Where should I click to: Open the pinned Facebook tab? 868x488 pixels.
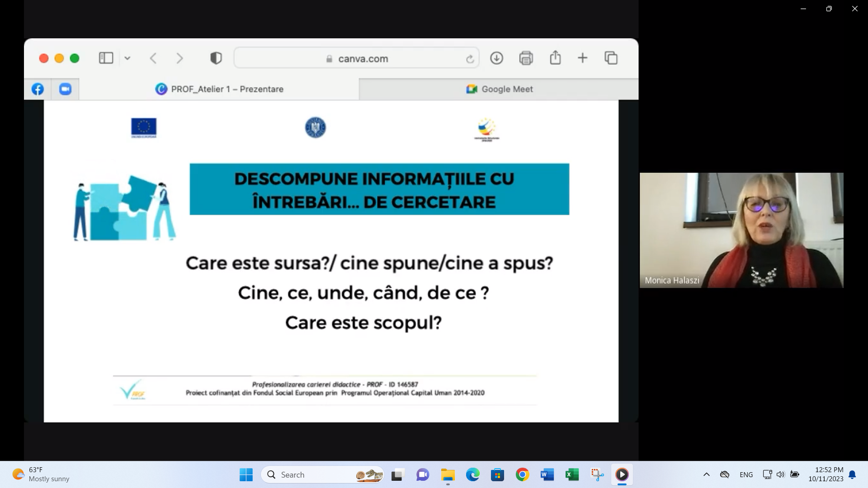(38, 89)
